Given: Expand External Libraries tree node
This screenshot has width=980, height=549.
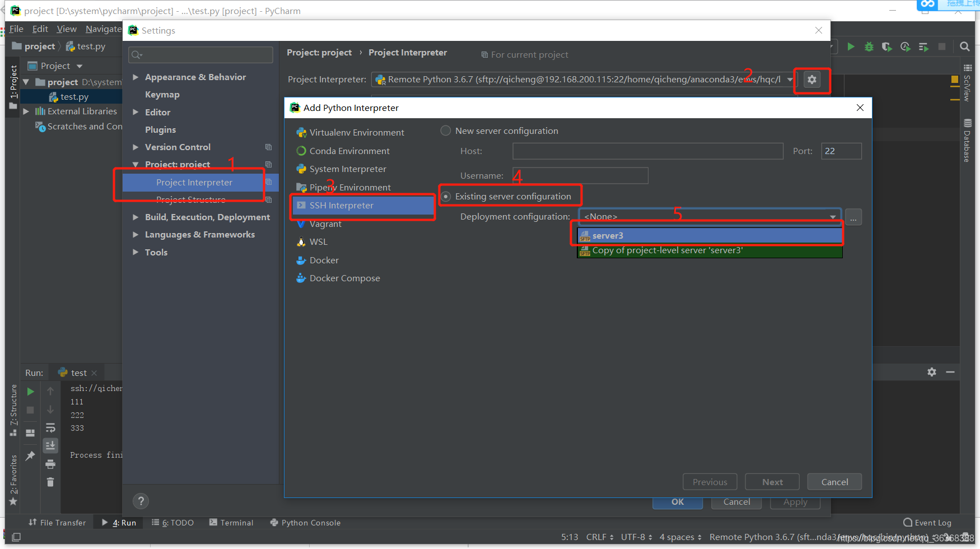Looking at the screenshot, I should point(26,111).
